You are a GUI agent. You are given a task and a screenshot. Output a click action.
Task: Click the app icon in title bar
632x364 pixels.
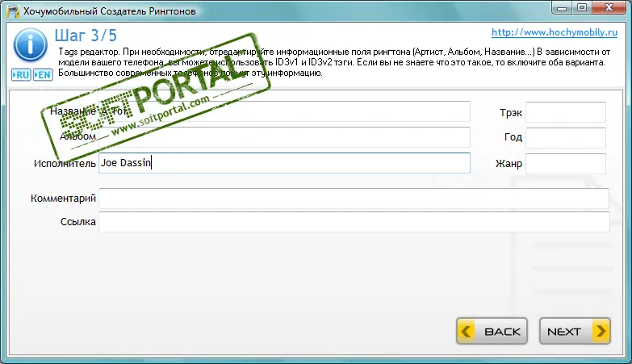point(13,10)
